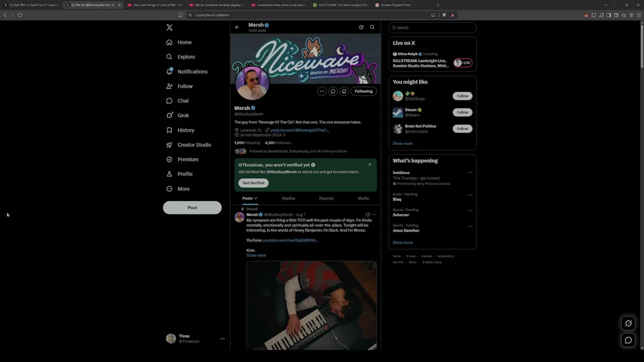644x362 pixels.
Task: Open the youtube.com/live link in the pinned post
Action: [x=290, y=240]
